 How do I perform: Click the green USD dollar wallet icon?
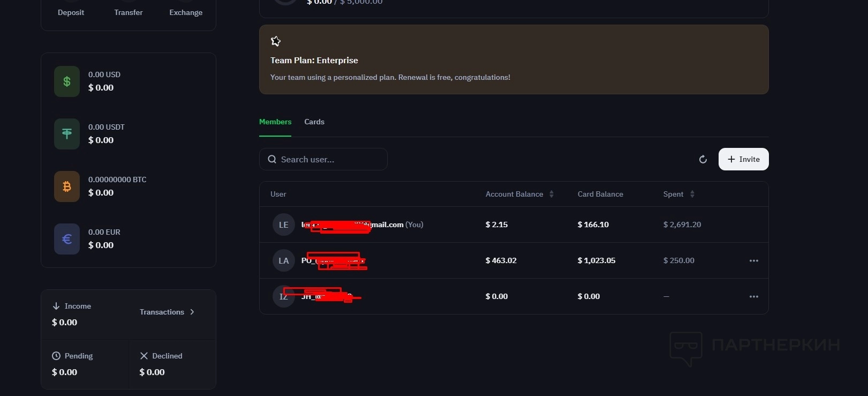[67, 81]
